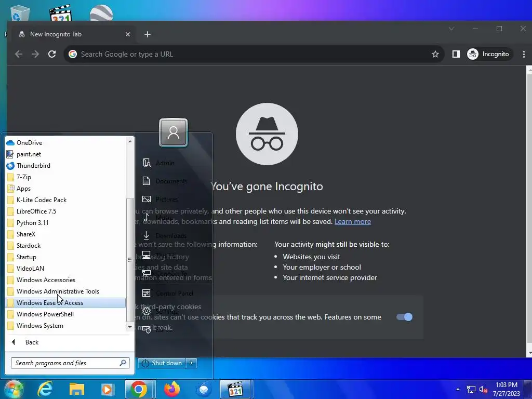This screenshot has width=532, height=399.
Task: Follow the Learn more link
Action: coord(353,221)
